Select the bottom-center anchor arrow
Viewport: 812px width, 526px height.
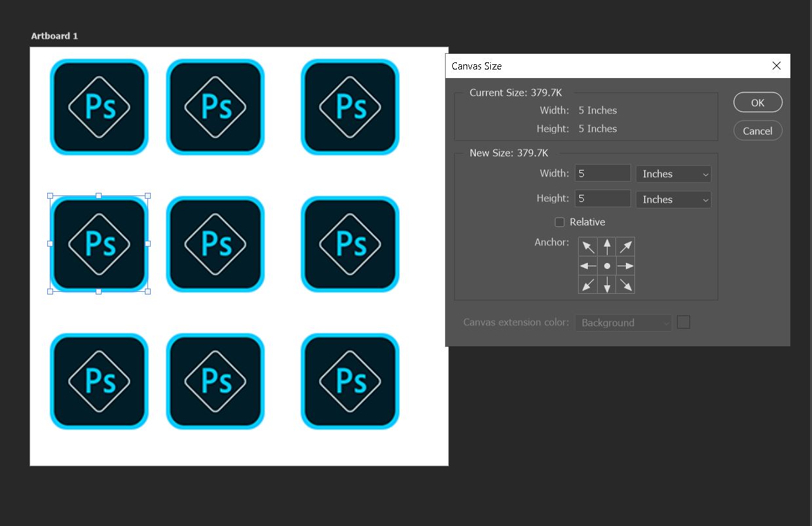[606, 284]
